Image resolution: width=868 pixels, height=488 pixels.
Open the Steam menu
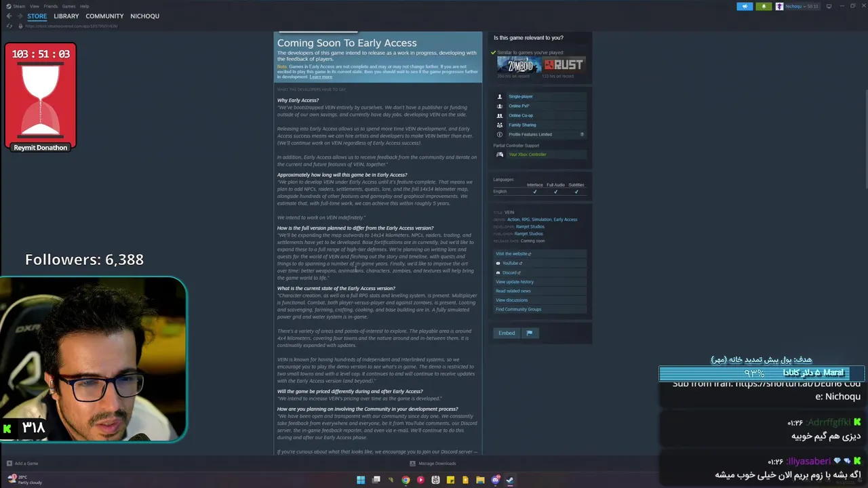pos(18,6)
